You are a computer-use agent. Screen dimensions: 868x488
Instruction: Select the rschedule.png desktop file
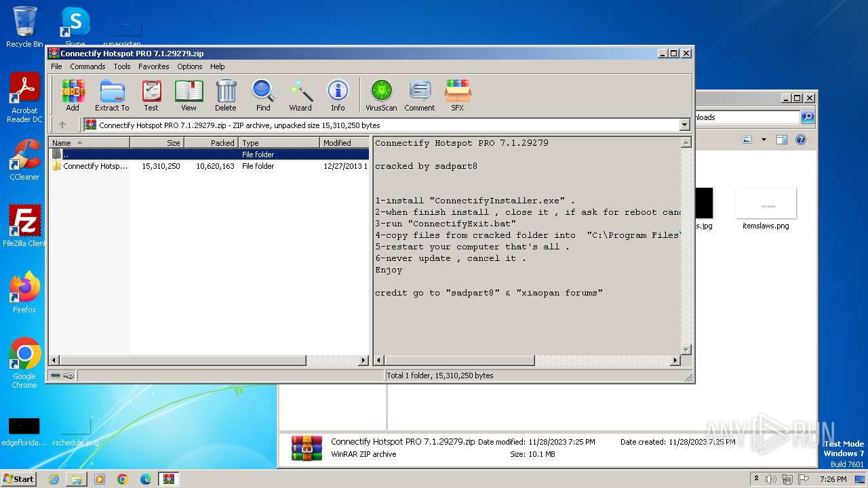pos(75,430)
